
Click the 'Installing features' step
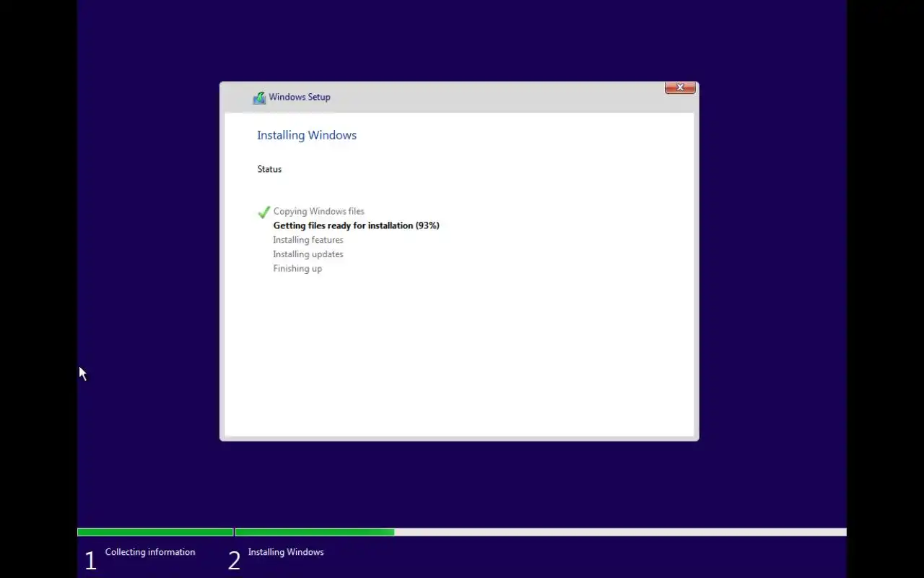click(308, 240)
